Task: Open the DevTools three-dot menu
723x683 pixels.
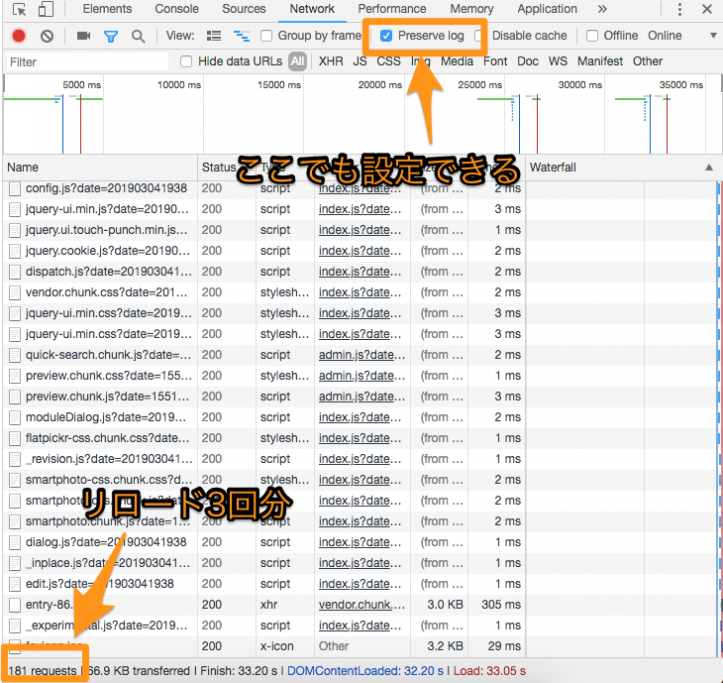Action: point(707,10)
